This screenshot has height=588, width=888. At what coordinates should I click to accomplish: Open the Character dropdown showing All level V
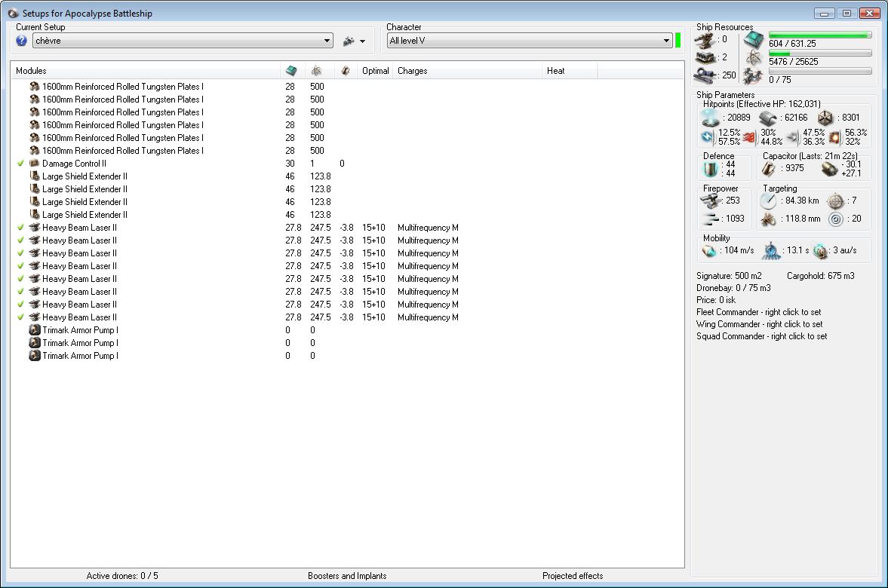pyautogui.click(x=530, y=41)
